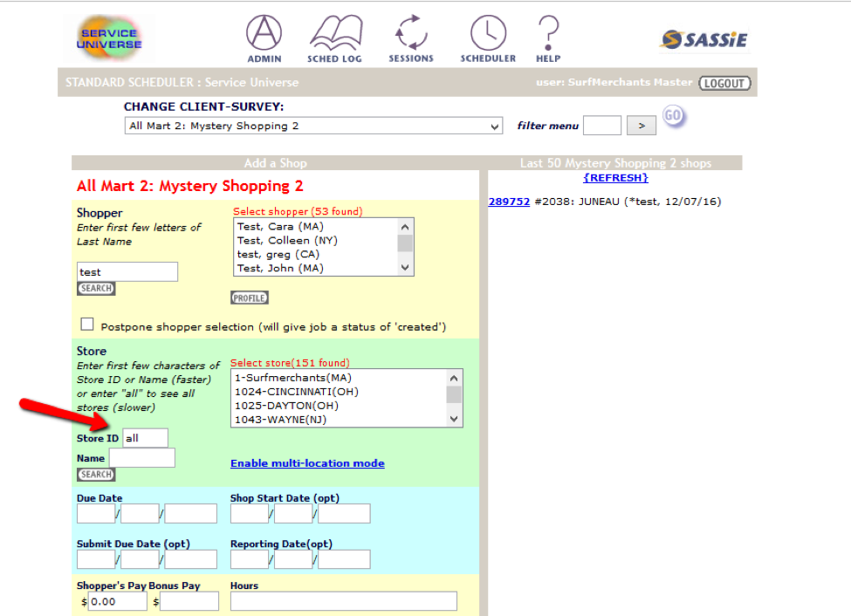Select shopper Test, Colleen (NY)
851x616 pixels.
(x=287, y=241)
